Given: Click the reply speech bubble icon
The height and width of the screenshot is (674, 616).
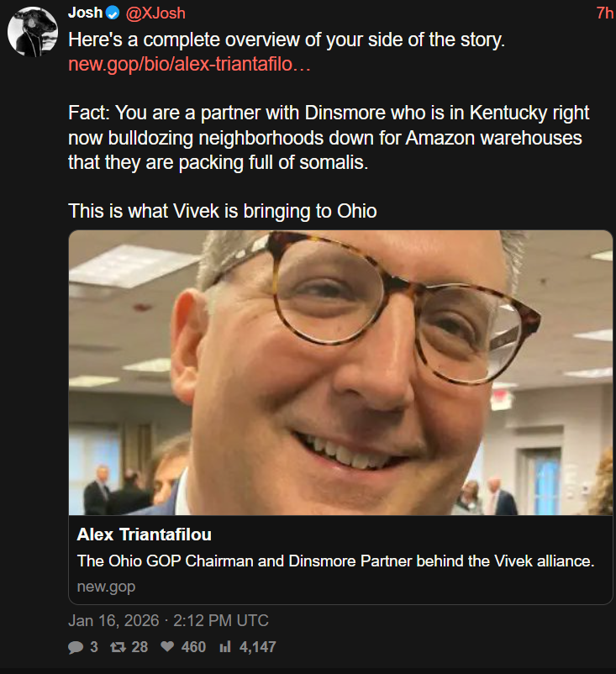Looking at the screenshot, I should click(76, 647).
